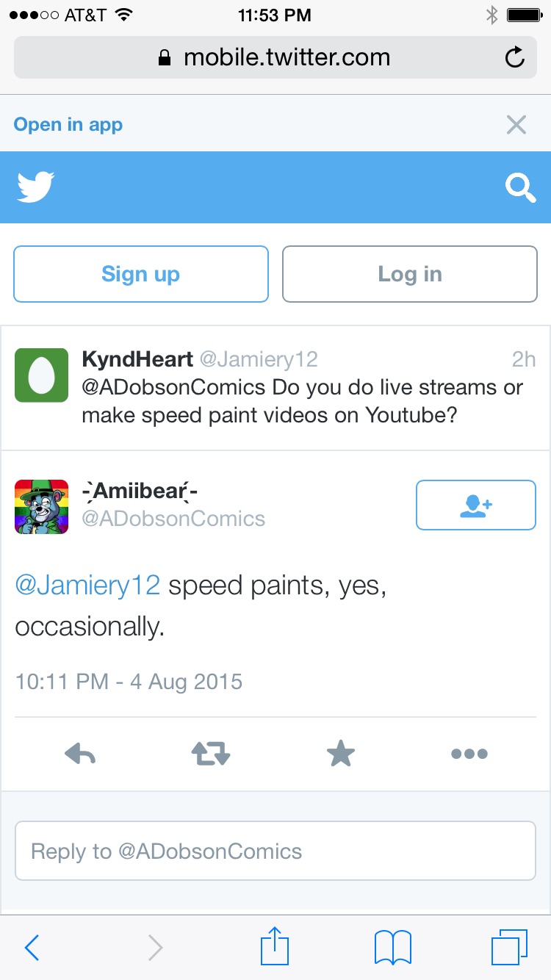Open @Jamiery12 mention link in reply

87,586
